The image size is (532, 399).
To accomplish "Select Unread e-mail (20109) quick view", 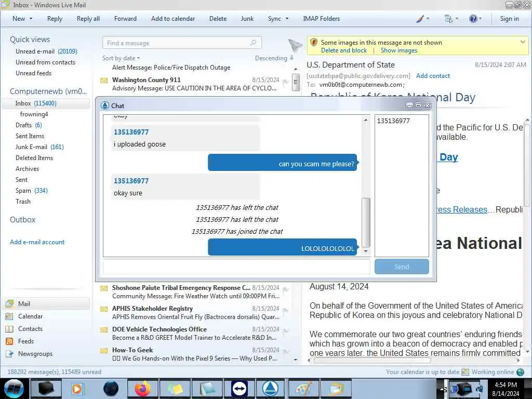I will pos(46,51).
